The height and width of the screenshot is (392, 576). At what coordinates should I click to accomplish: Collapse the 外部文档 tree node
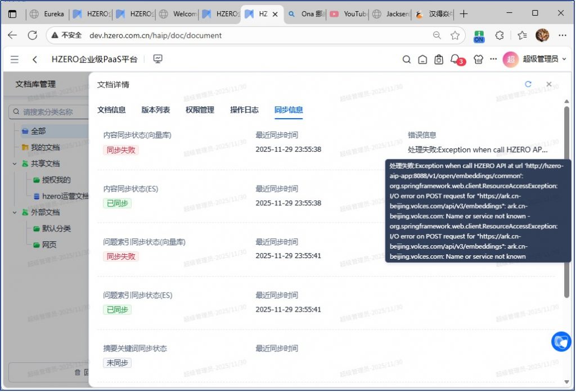pyautogui.click(x=15, y=213)
